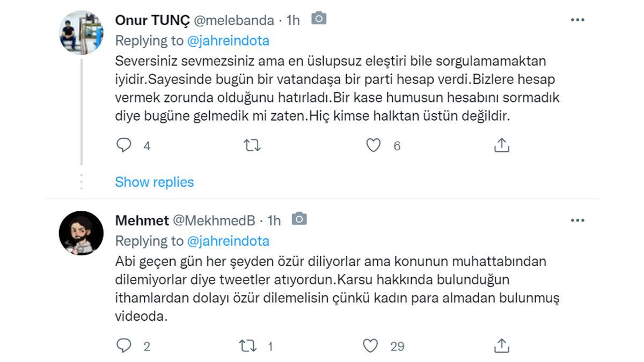
Task: Expand hidden replies under Onur TUNÇ's tweet
Action: 155,182
